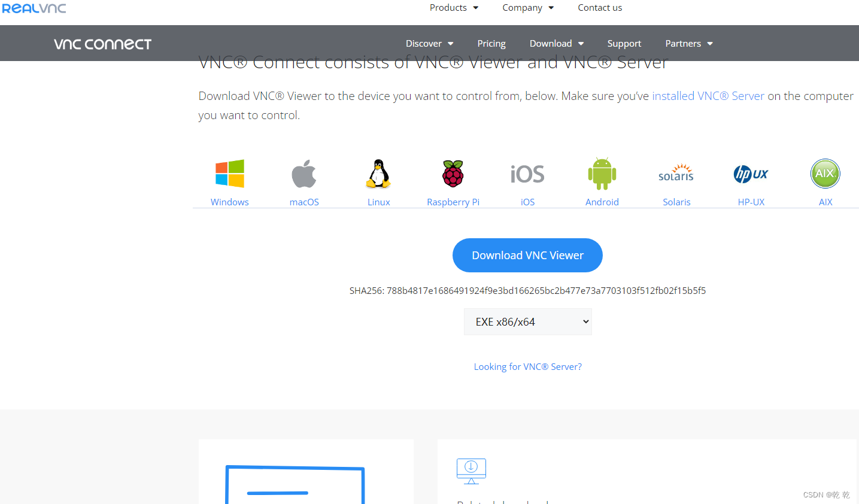
Task: Select the iOS platform icon
Action: [x=527, y=174]
